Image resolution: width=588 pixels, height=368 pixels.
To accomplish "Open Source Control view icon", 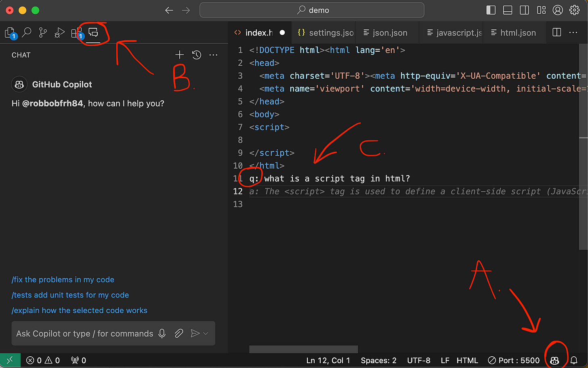I will [x=43, y=33].
